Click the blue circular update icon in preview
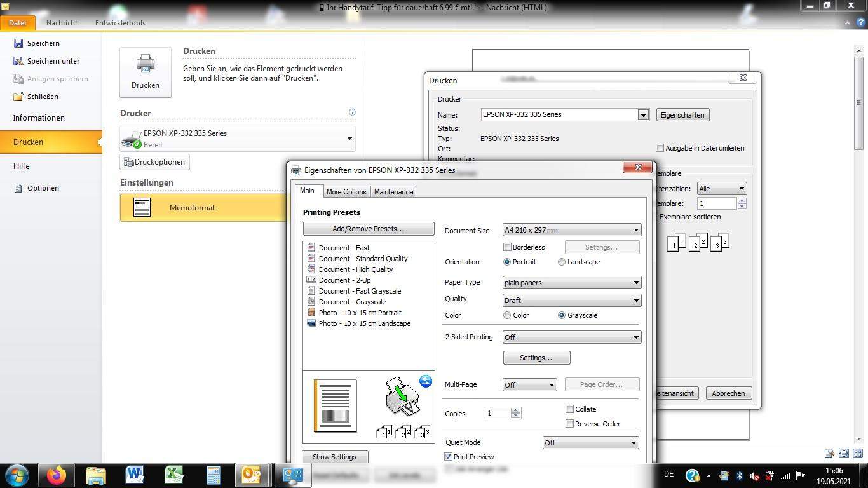 (x=426, y=381)
